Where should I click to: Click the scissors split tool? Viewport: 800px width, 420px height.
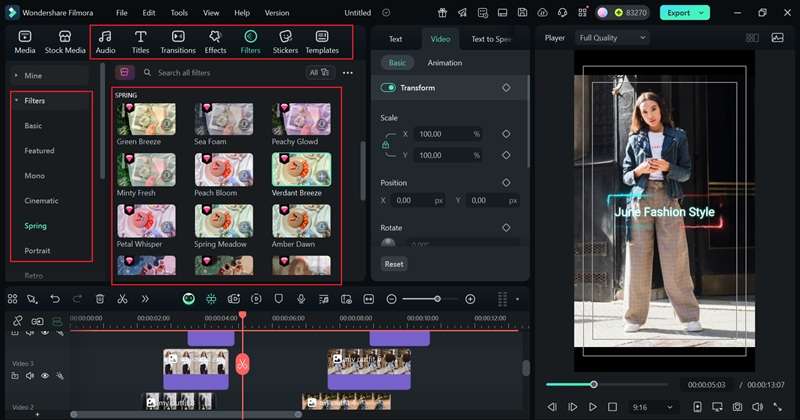(122, 299)
